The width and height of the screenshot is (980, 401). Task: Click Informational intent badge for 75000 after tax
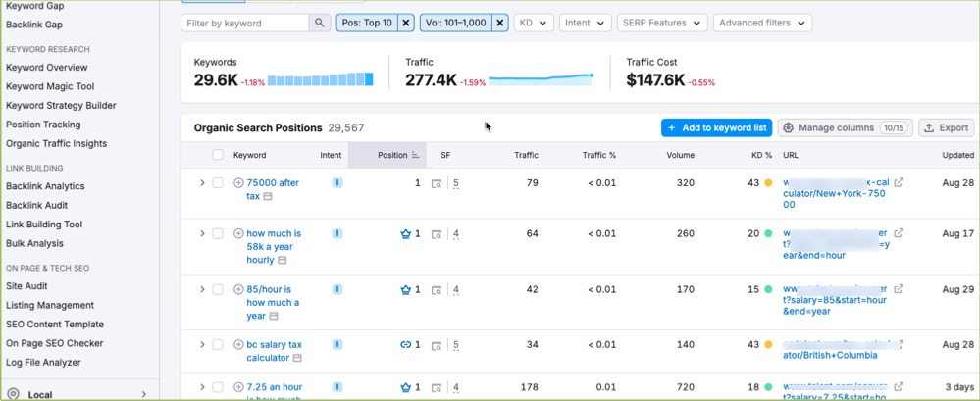337,183
